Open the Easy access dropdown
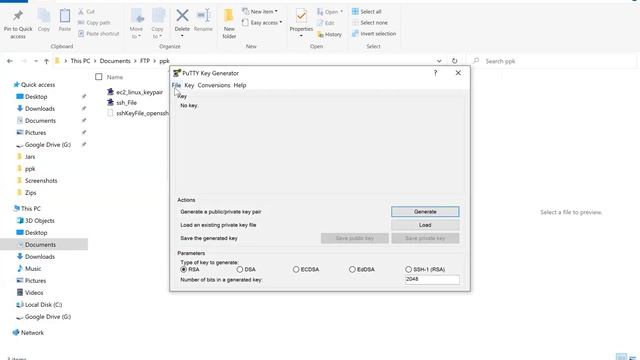This screenshot has height=360, width=640. (262, 22)
